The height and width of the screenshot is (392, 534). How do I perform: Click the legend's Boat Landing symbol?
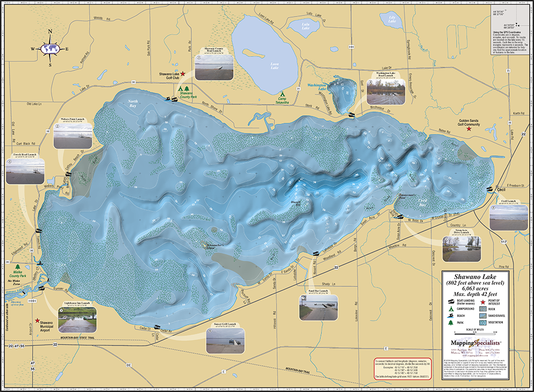(x=451, y=302)
